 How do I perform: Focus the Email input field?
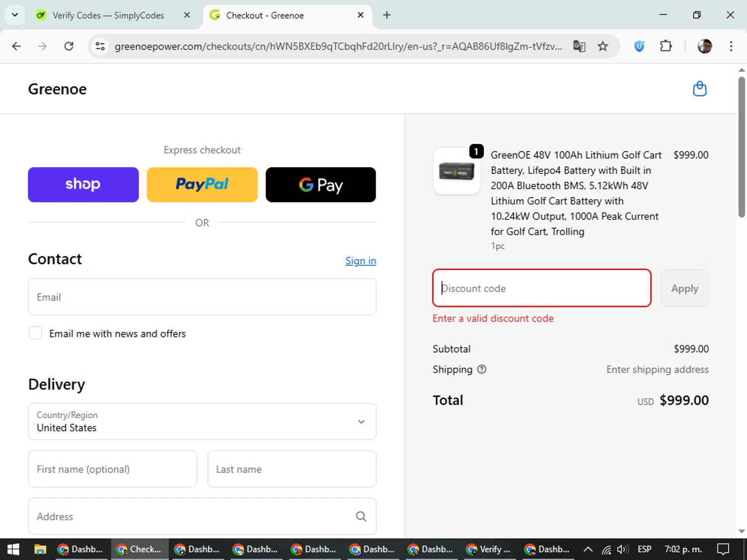click(x=202, y=297)
